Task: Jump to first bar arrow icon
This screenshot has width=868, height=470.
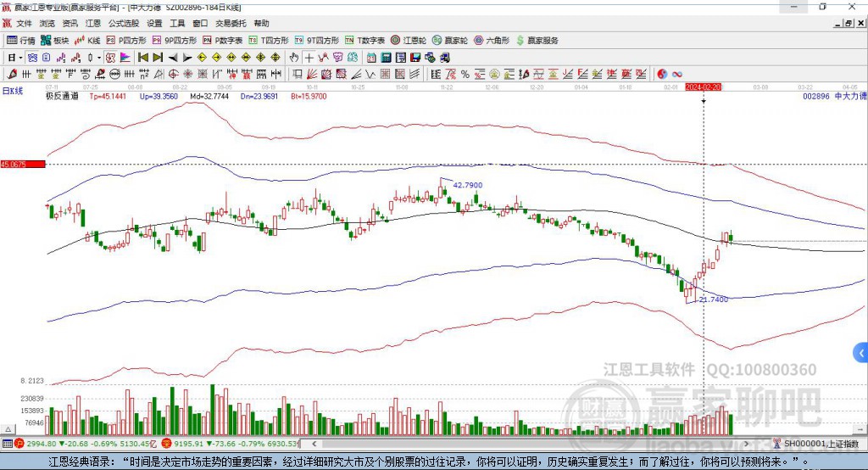Action: (x=142, y=58)
